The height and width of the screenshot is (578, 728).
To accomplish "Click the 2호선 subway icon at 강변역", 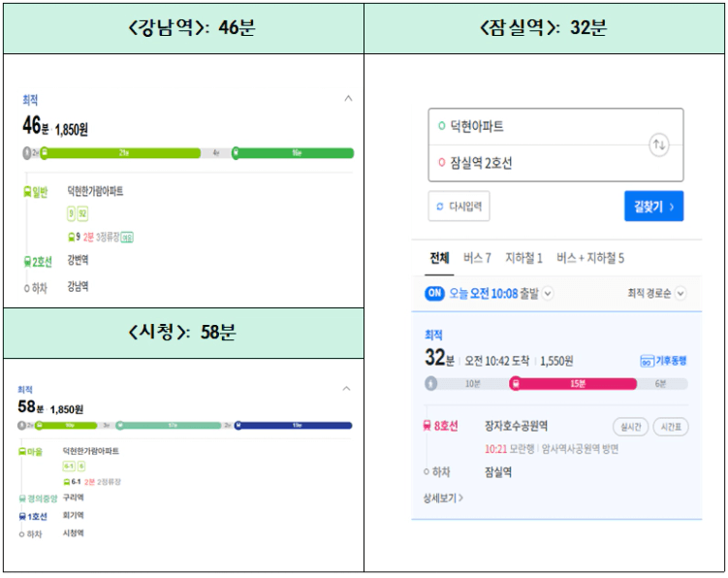I will pyautogui.click(x=27, y=262).
